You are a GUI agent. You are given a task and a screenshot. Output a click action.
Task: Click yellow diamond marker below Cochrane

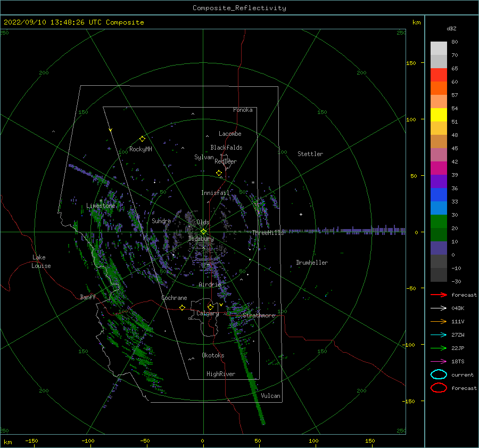pyautogui.click(x=183, y=307)
